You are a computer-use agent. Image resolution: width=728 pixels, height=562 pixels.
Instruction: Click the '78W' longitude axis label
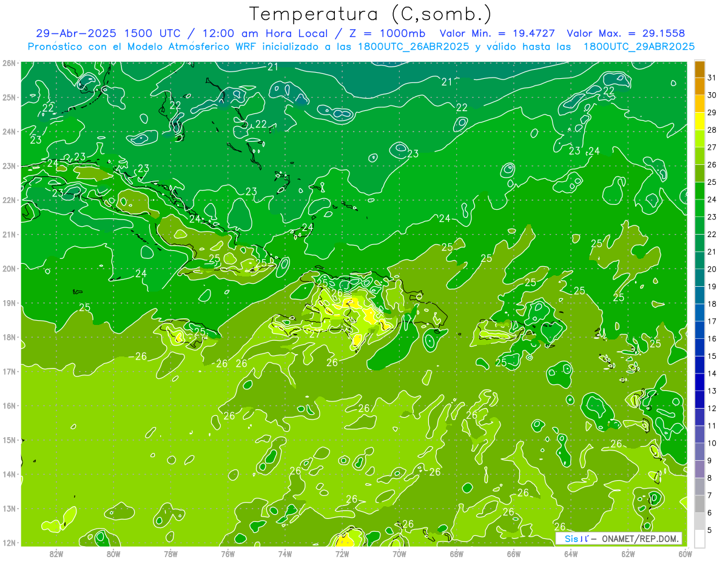(170, 554)
